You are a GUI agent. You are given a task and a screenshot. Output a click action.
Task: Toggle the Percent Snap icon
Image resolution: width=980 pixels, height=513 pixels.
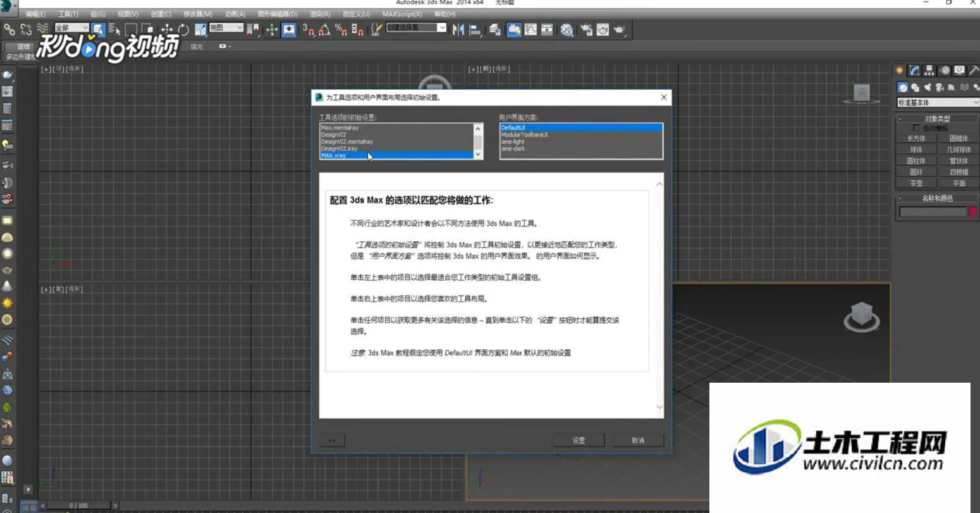pos(341,29)
